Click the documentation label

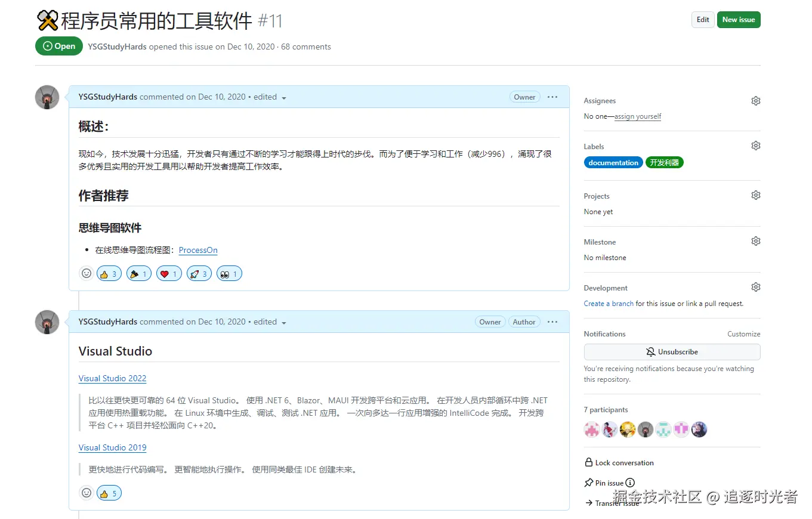613,162
